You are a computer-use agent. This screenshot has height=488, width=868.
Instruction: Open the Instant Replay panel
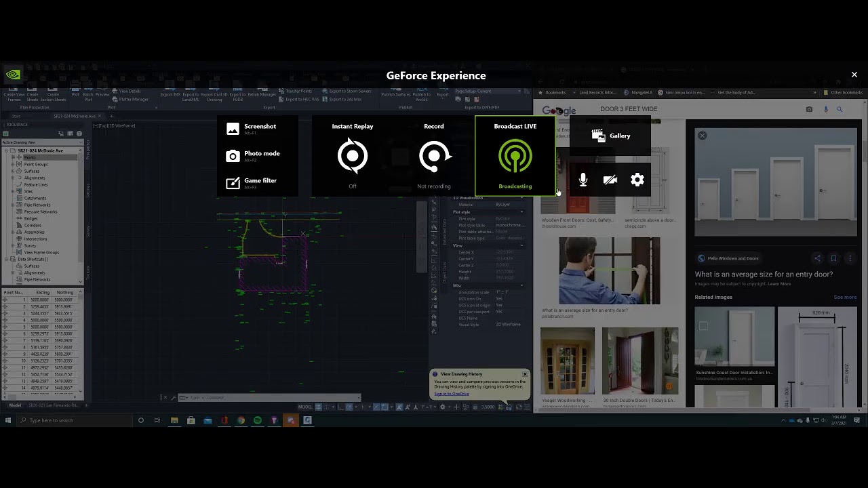coord(353,156)
